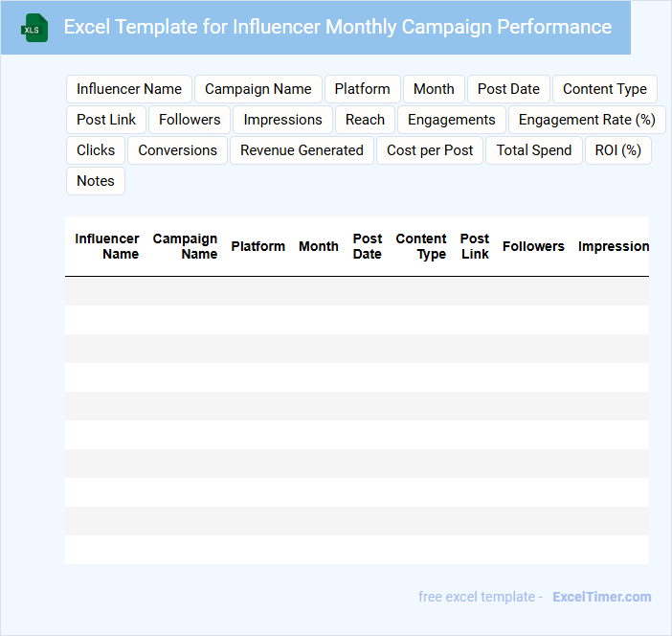This screenshot has width=672, height=636.
Task: Click the Influencer Name column header
Action: [107, 246]
